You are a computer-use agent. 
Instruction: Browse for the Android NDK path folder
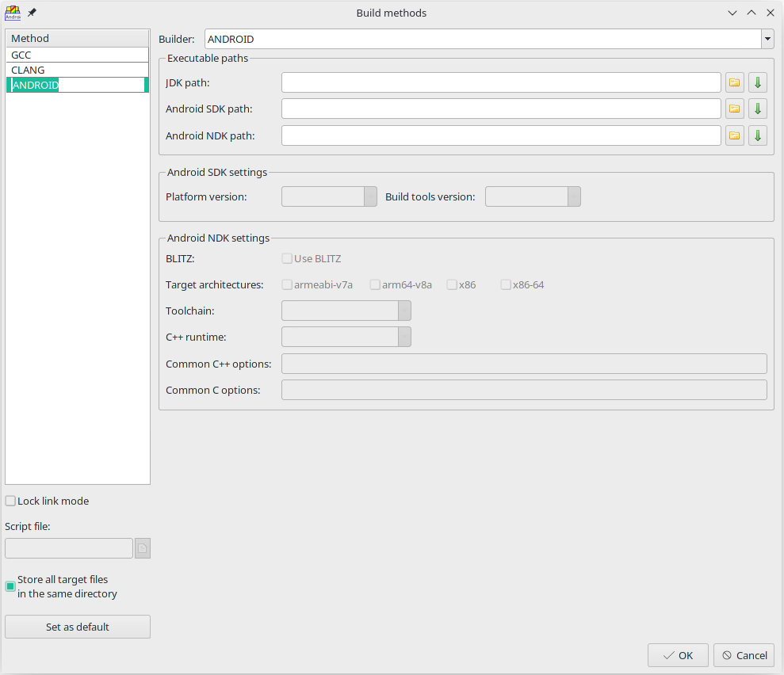pyautogui.click(x=735, y=135)
